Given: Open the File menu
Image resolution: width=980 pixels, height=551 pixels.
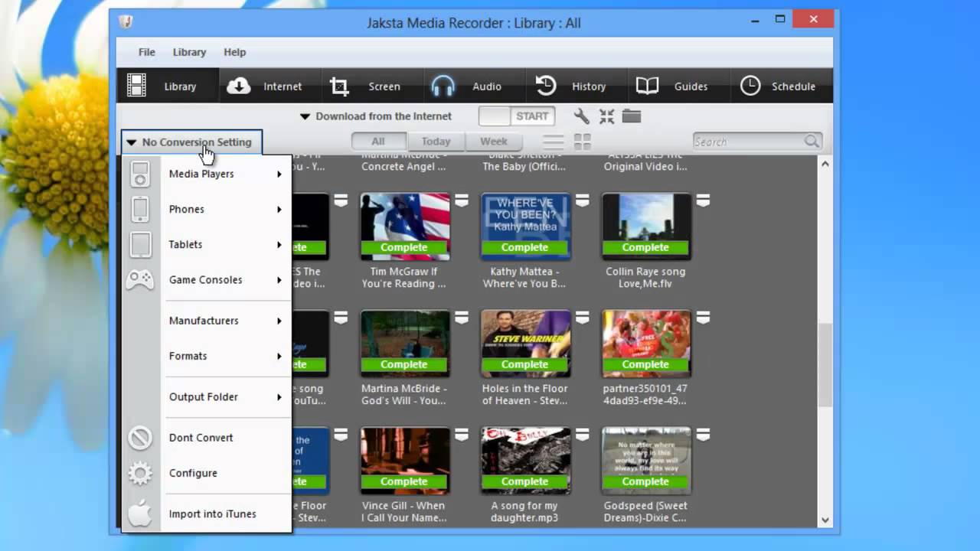Looking at the screenshot, I should click(146, 52).
